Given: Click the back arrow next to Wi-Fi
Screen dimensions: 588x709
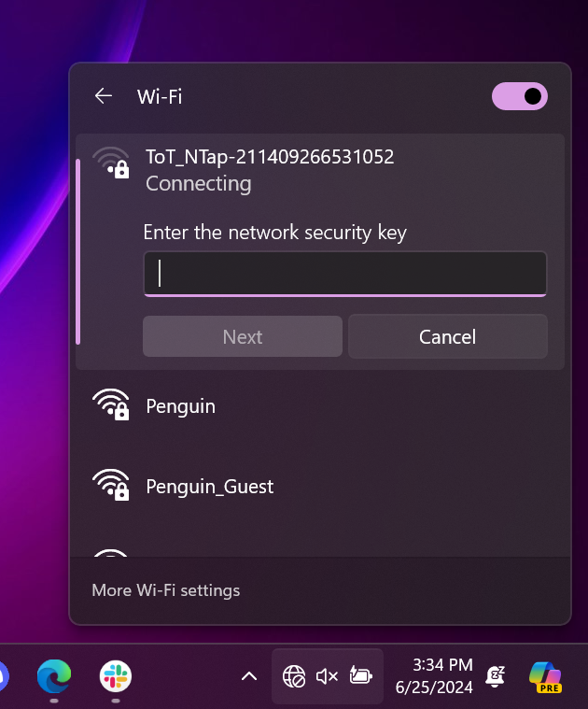Looking at the screenshot, I should coord(104,96).
